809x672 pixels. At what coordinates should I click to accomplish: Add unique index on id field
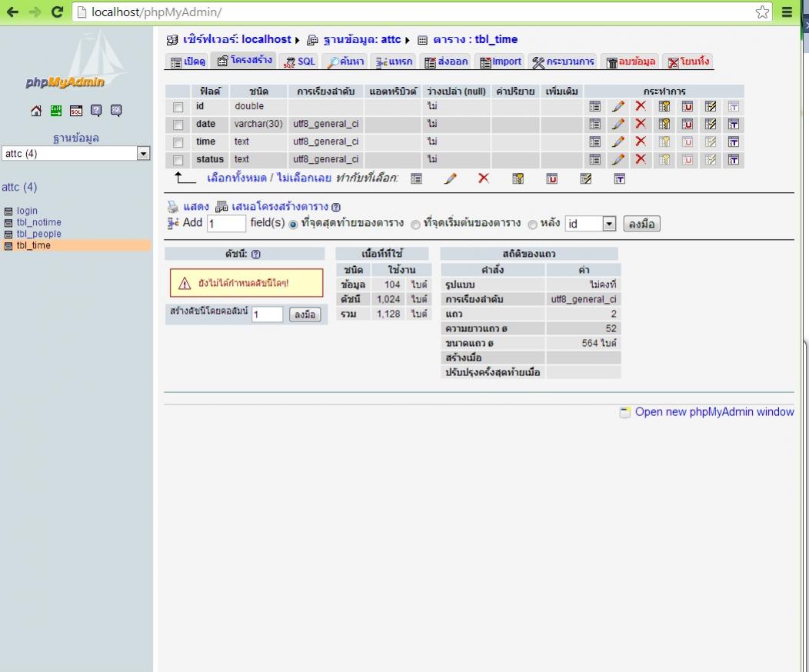coord(687,106)
